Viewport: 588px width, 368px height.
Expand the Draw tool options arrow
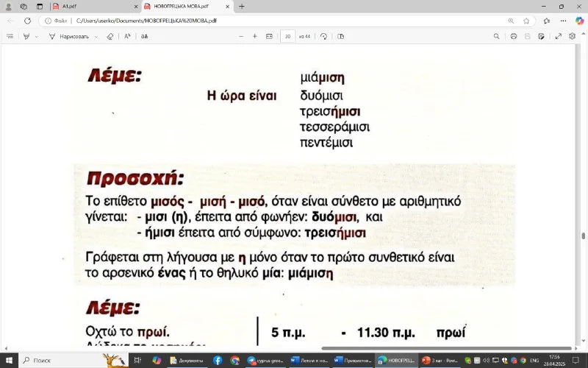(x=95, y=36)
